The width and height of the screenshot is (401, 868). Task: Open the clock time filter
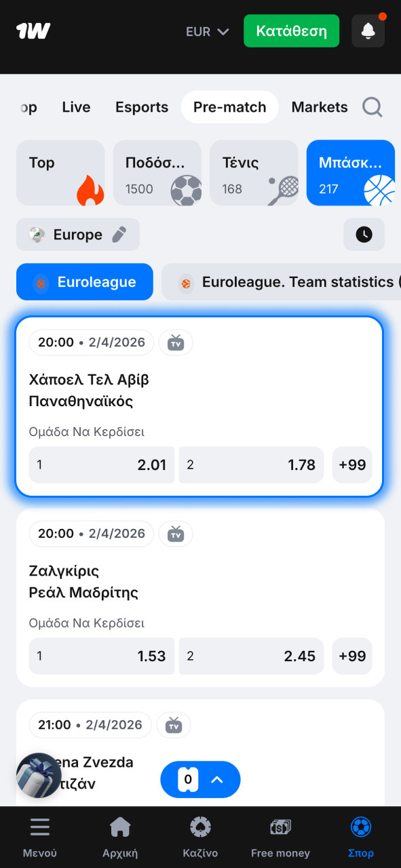tap(364, 233)
